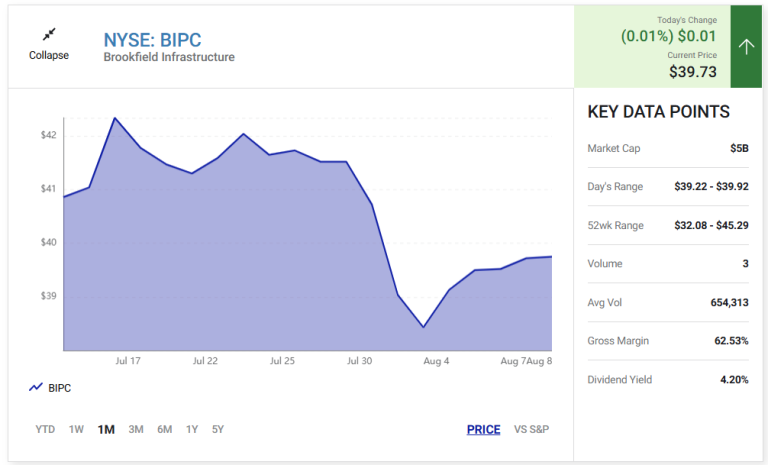Click the BIPC legend label

pos(60,388)
